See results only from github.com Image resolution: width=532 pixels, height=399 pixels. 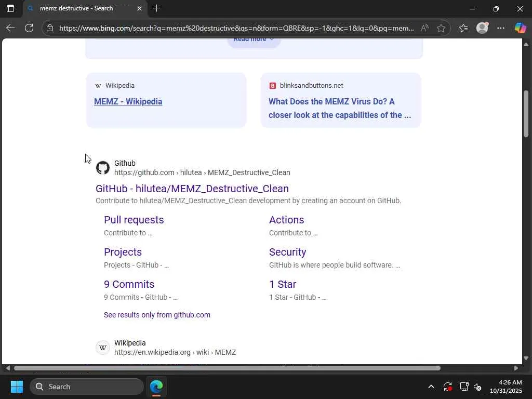tap(157, 315)
